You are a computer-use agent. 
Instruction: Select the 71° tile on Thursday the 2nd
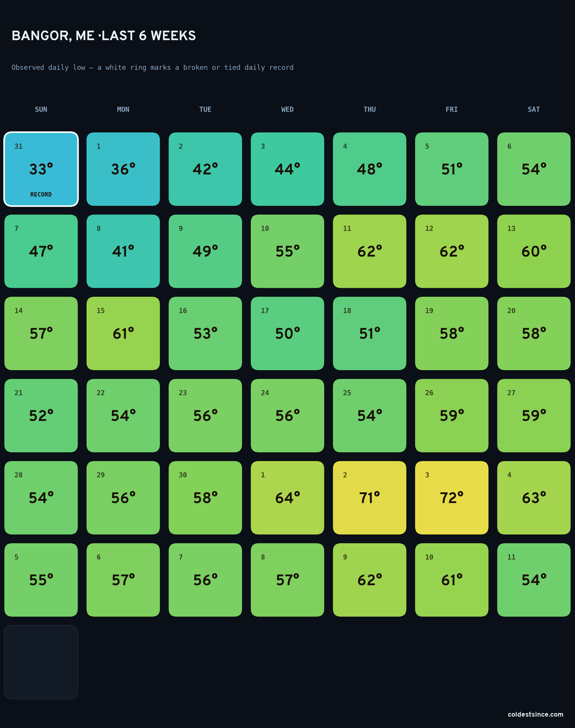370,498
